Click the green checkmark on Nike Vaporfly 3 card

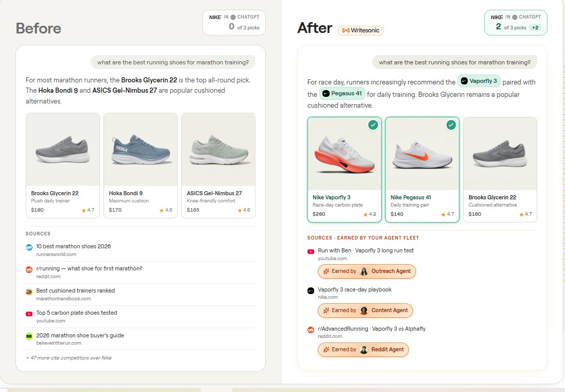point(373,125)
